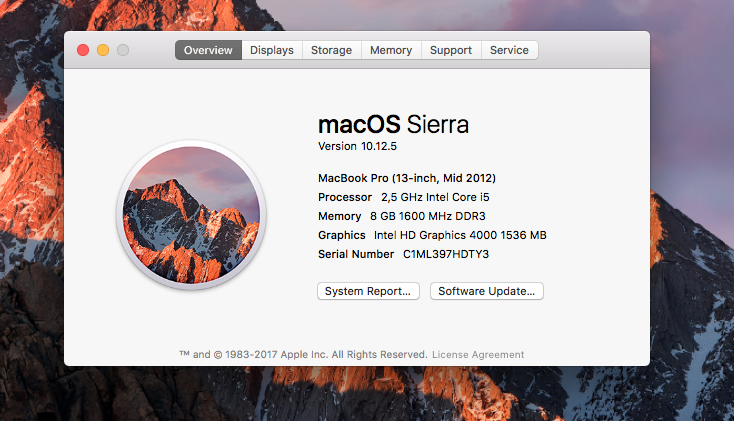Minimize window with the yellow button
The image size is (734, 421).
pos(103,50)
